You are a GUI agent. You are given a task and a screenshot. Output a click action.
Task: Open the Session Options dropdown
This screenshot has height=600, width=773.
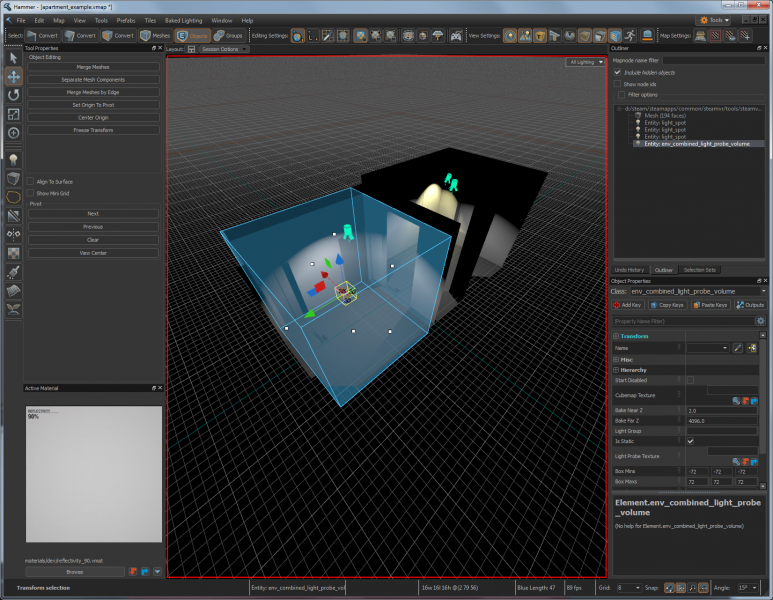click(x=224, y=49)
